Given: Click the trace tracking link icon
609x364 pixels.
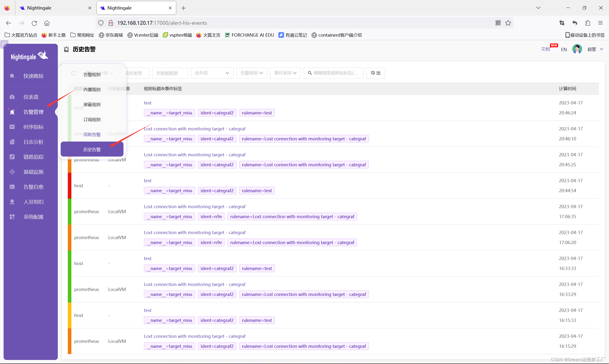Looking at the screenshot, I should [12, 157].
